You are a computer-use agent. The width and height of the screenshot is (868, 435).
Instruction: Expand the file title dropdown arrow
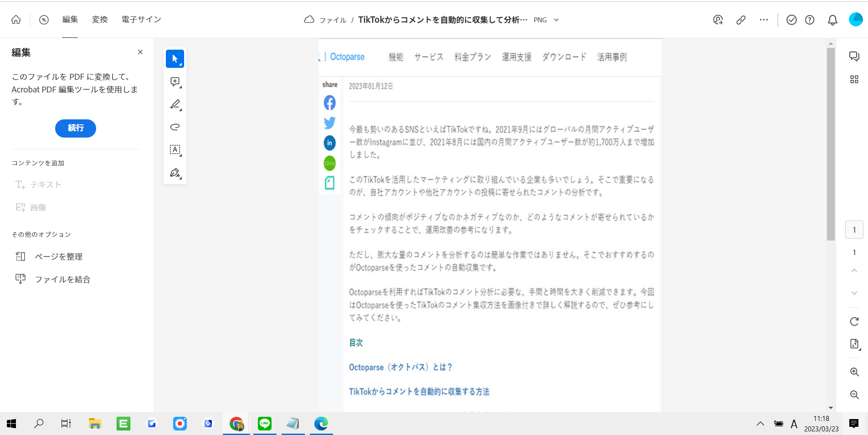pyautogui.click(x=556, y=20)
